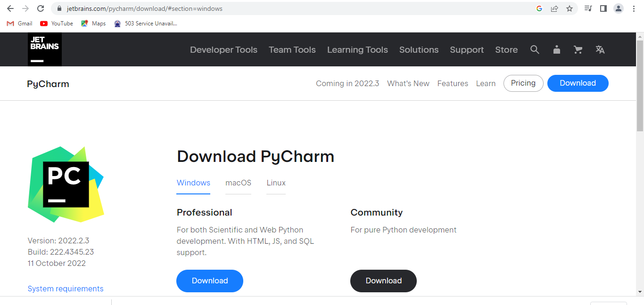The height and width of the screenshot is (305, 644).
Task: Open the Developer Tools menu
Action: [223, 49]
